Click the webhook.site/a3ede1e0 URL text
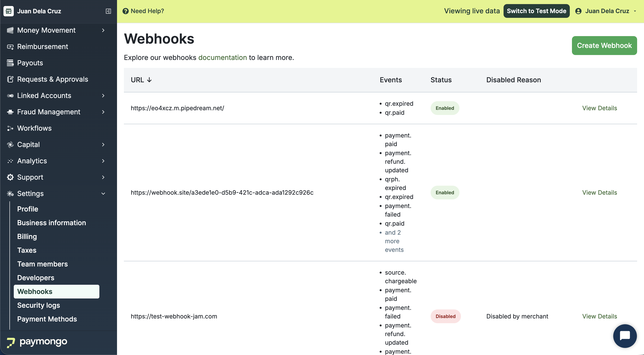The width and height of the screenshot is (644, 355). (222, 193)
